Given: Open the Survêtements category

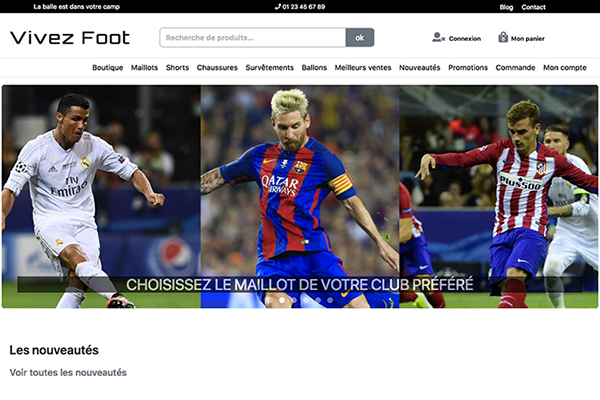Looking at the screenshot, I should [x=270, y=68].
